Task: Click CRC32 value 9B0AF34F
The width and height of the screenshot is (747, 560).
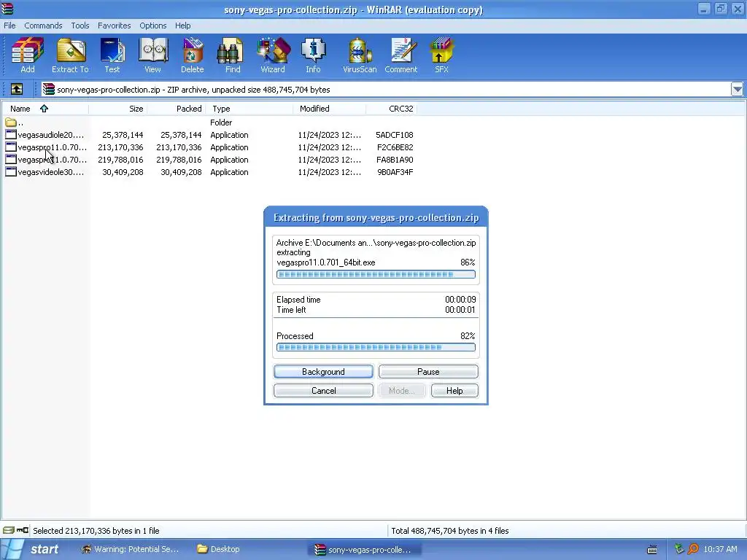Action: point(395,172)
